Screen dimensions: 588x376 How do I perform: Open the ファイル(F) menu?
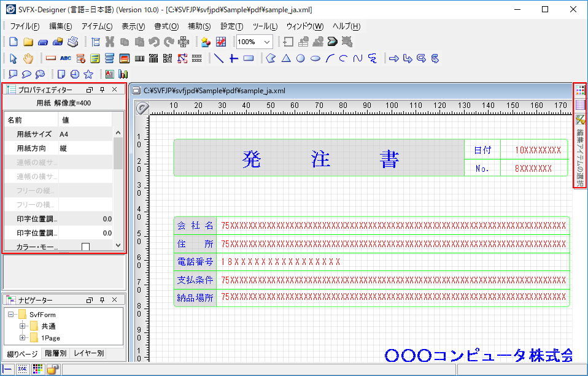(x=25, y=26)
